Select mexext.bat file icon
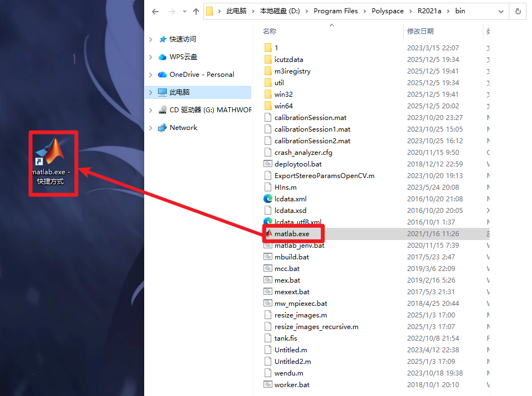532x396 pixels. click(x=268, y=291)
